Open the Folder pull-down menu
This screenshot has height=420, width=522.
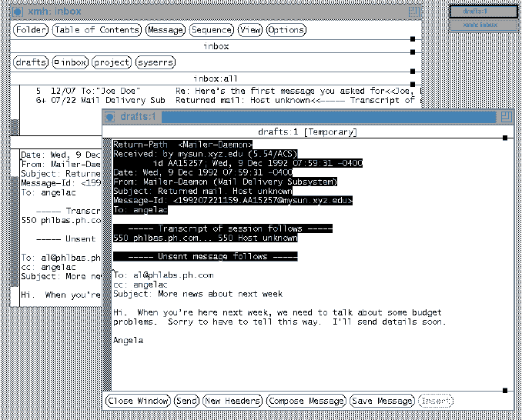tap(31, 30)
